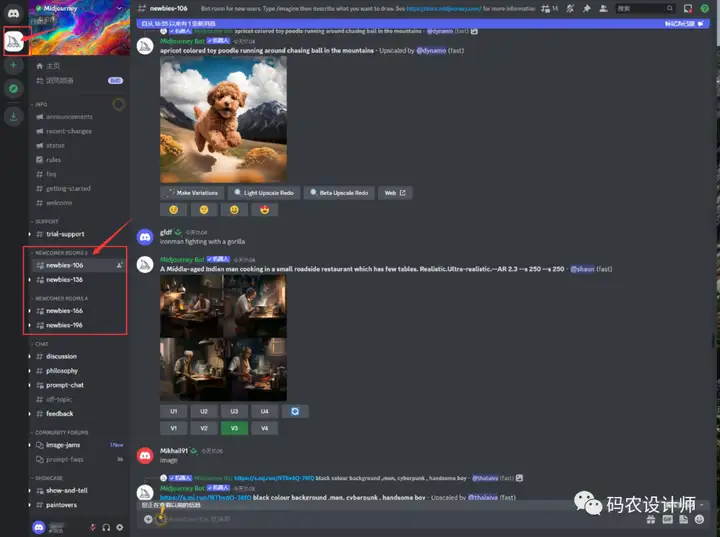The height and width of the screenshot is (537, 720).
Task: Open the Inbox icon in header
Action: tap(688, 8)
